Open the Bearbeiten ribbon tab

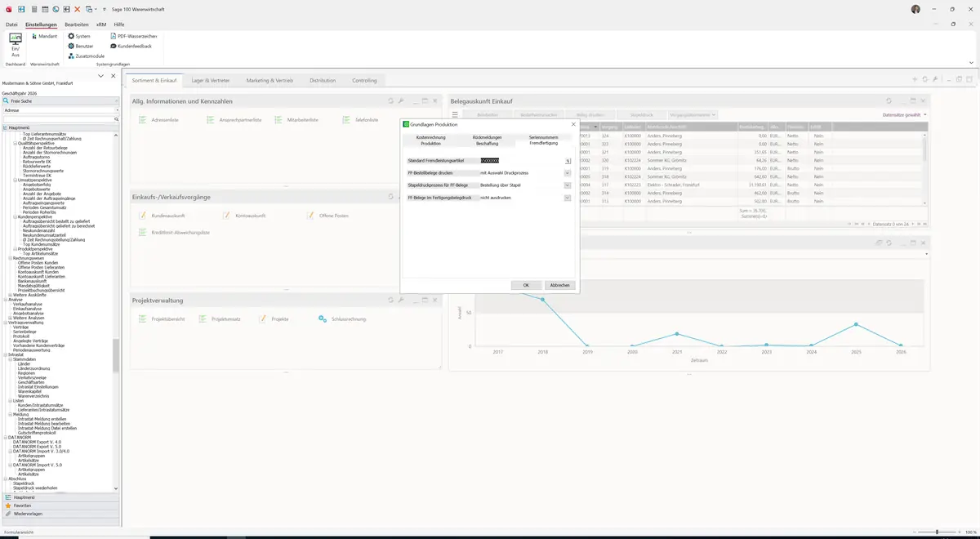click(x=77, y=24)
